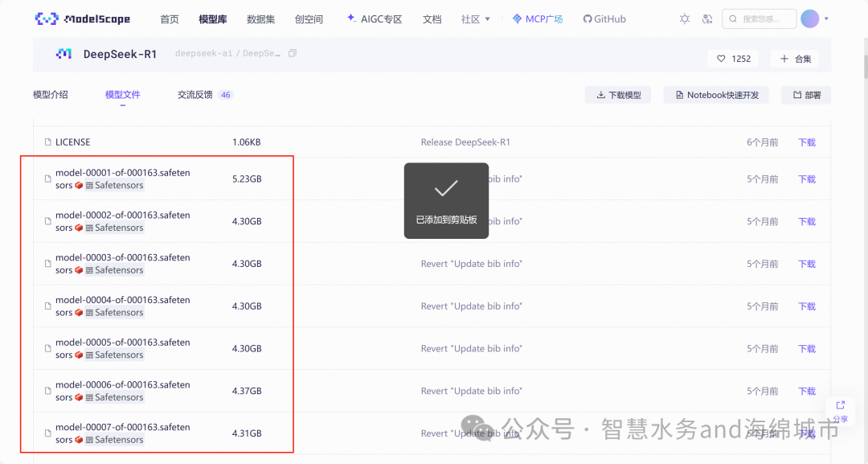Image resolution: width=868 pixels, height=464 pixels.
Task: Click the Safetensors tag on model-00003 row
Action: (114, 270)
